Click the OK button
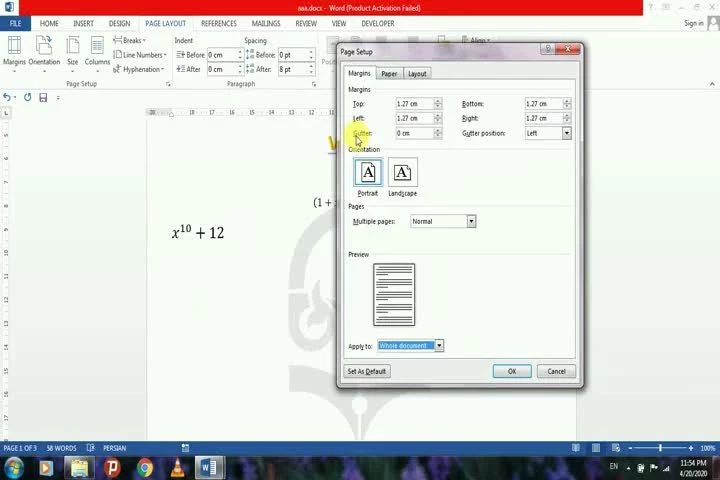The image size is (720, 480). point(511,371)
